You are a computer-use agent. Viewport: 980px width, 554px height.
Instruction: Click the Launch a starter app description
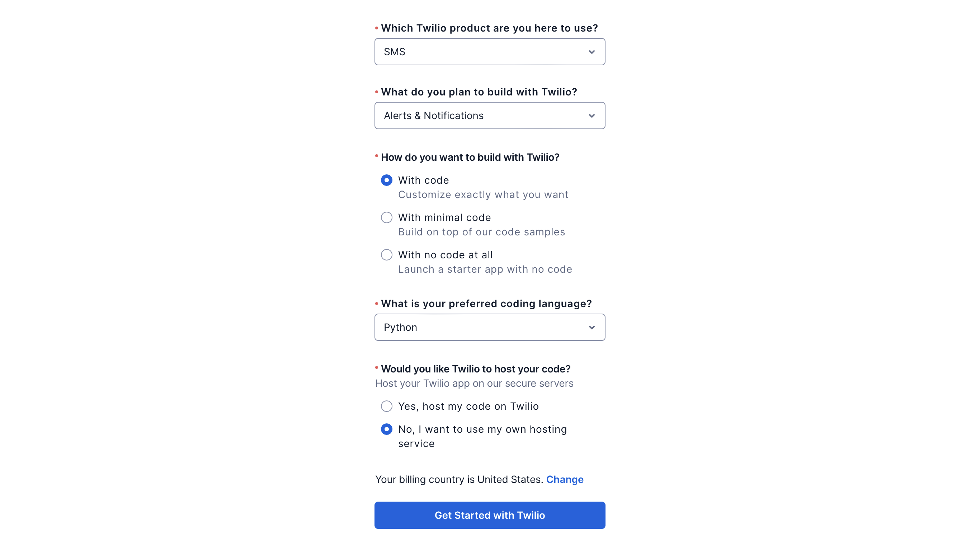(x=485, y=269)
